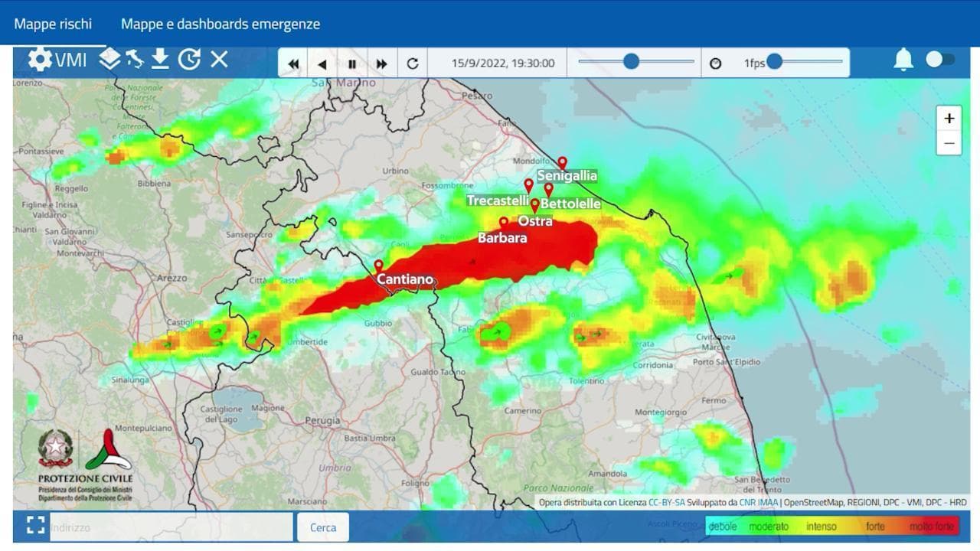Open the map layers stack icon
This screenshot has width=980, height=551.
(110, 59)
